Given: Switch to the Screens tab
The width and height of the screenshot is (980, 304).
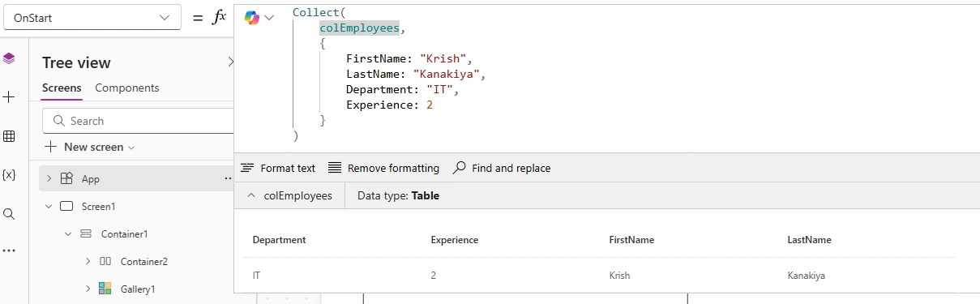Looking at the screenshot, I should coord(62,88).
